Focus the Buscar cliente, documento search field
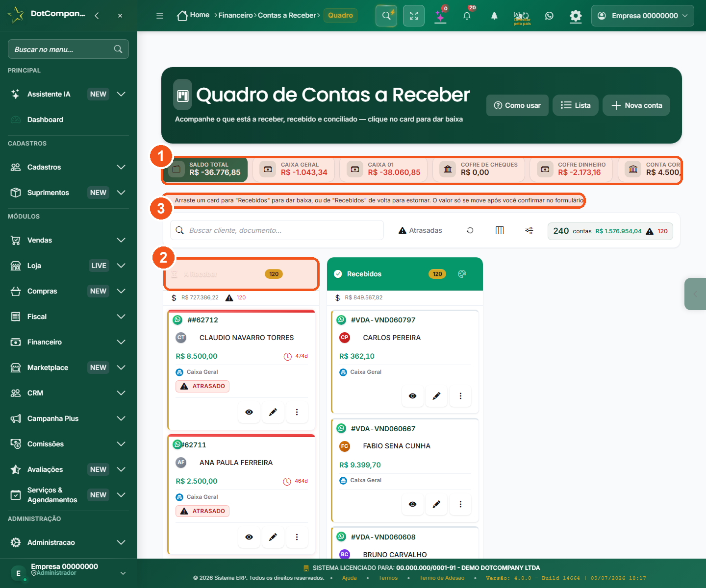706x588 pixels. click(x=277, y=230)
